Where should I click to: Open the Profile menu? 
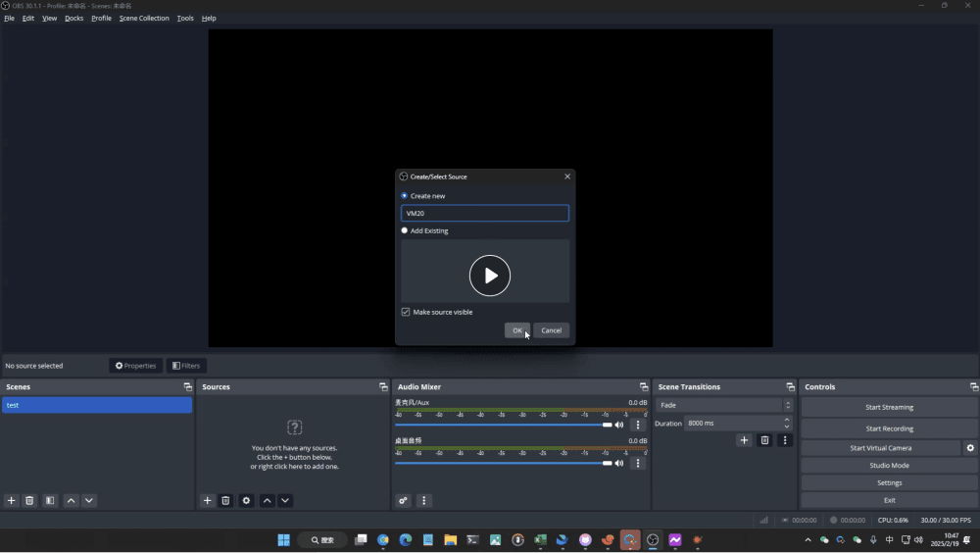(101, 19)
